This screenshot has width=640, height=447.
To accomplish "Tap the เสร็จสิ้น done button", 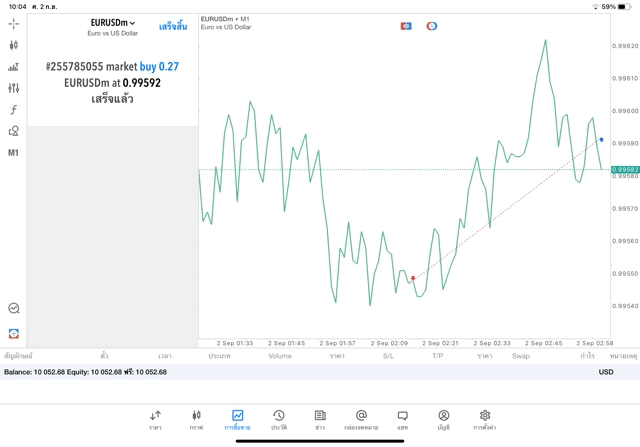I will 173,26.
